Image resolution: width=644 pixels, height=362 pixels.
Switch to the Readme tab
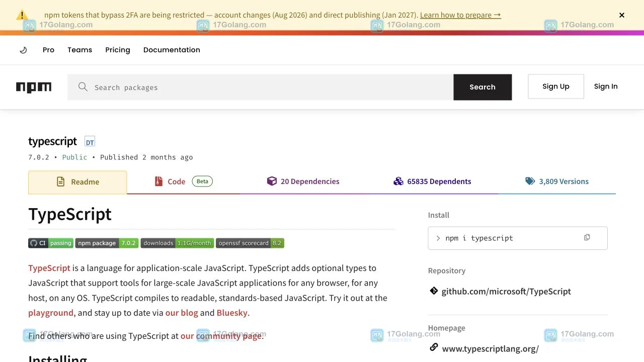coord(77,182)
